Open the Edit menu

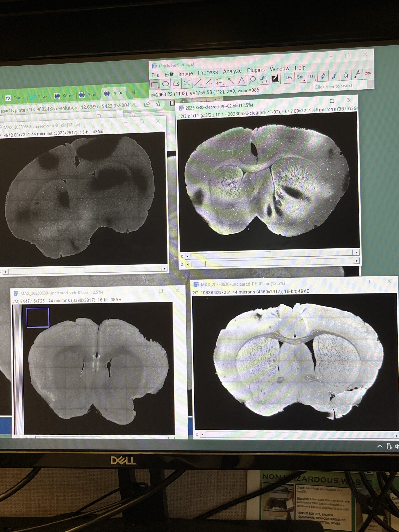pyautogui.click(x=169, y=74)
